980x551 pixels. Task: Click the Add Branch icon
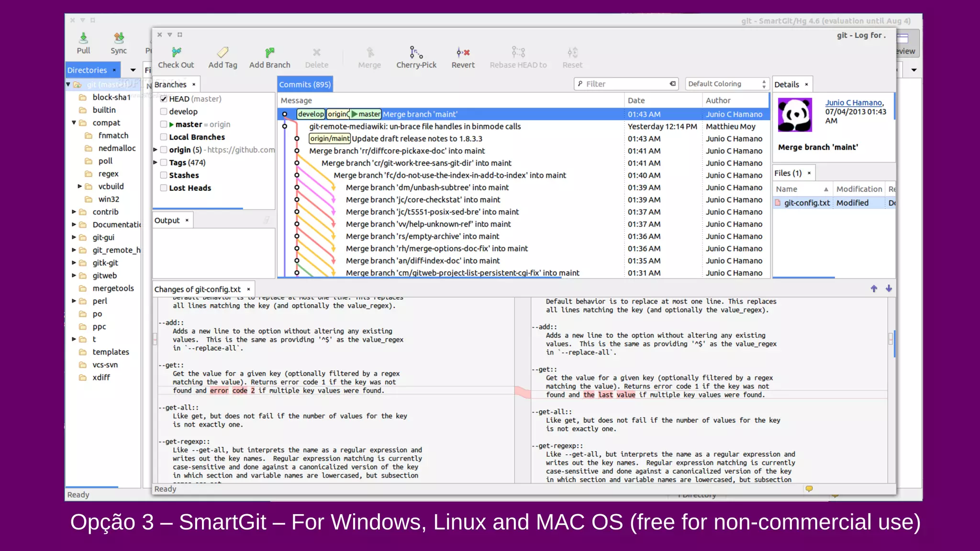coord(269,52)
